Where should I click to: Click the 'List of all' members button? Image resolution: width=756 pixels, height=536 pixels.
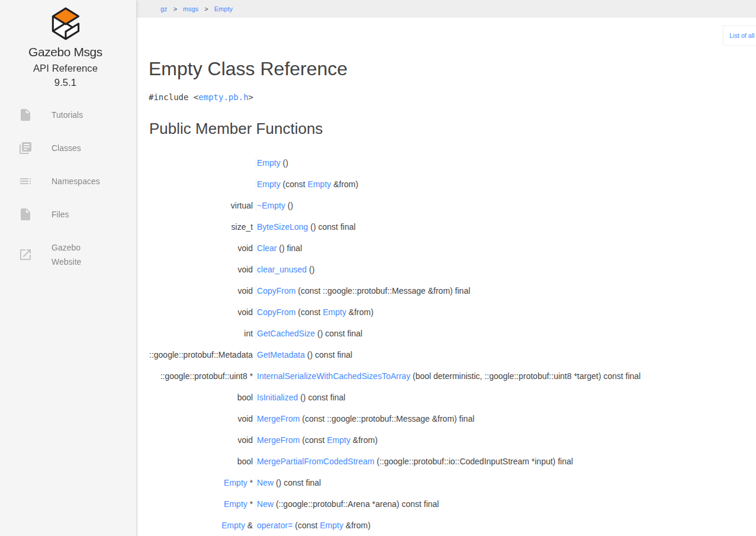741,36
